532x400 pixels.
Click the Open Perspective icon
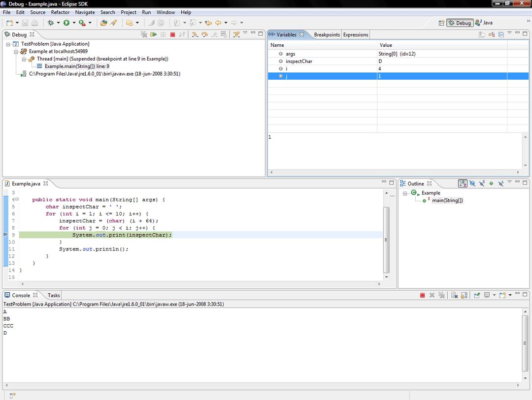point(441,23)
